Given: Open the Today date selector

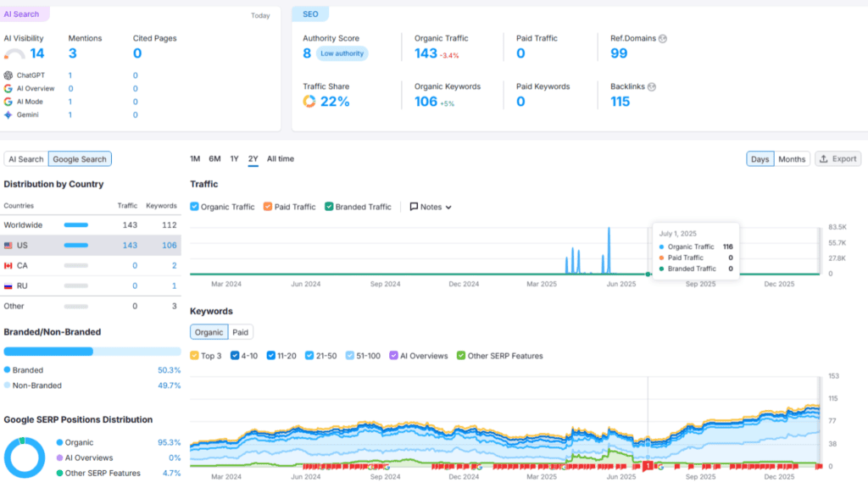Looking at the screenshot, I should (x=259, y=15).
